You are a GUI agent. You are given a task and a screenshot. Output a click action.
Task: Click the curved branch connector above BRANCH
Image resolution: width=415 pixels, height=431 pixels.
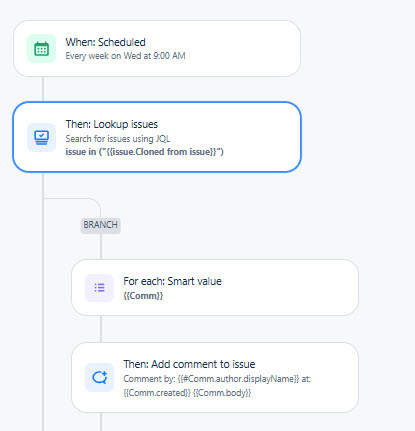(90, 202)
